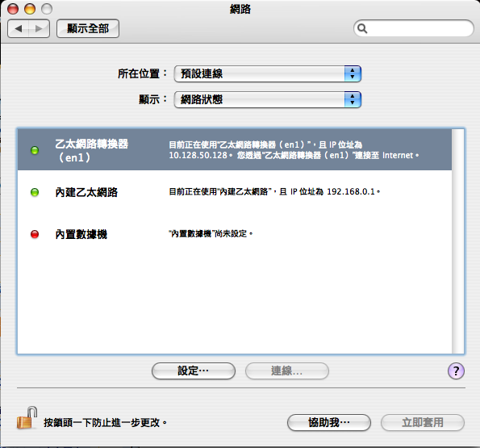Screen dimensions: 480x448
Task: Select the 乙太網路轉換器 (en1) row
Action: pos(235,150)
